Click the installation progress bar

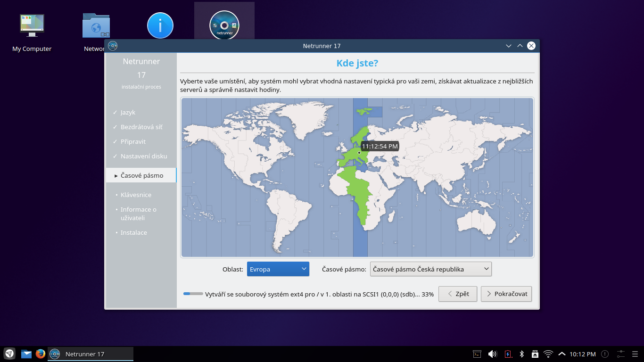(x=193, y=294)
